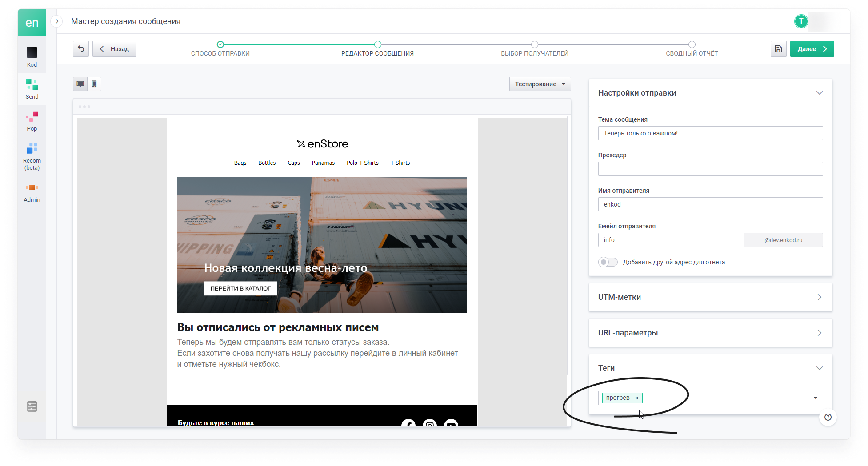Go to step Выбор получателей
The height and width of the screenshot is (466, 868).
tap(535, 49)
